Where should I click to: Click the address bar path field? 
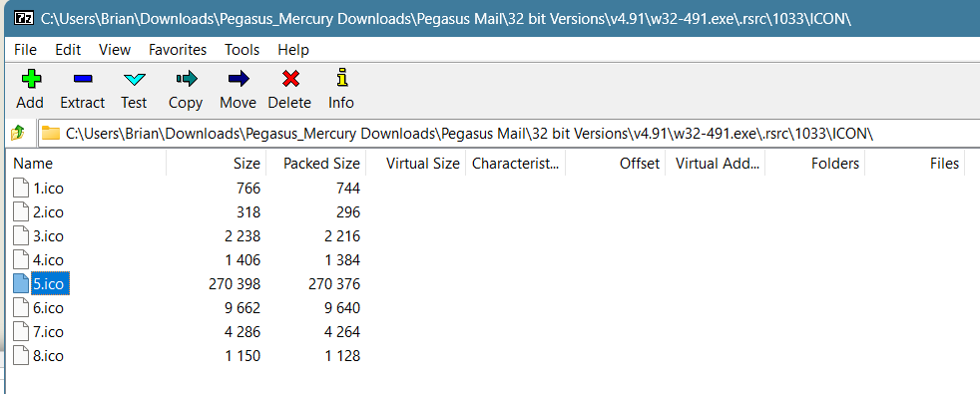509,133
